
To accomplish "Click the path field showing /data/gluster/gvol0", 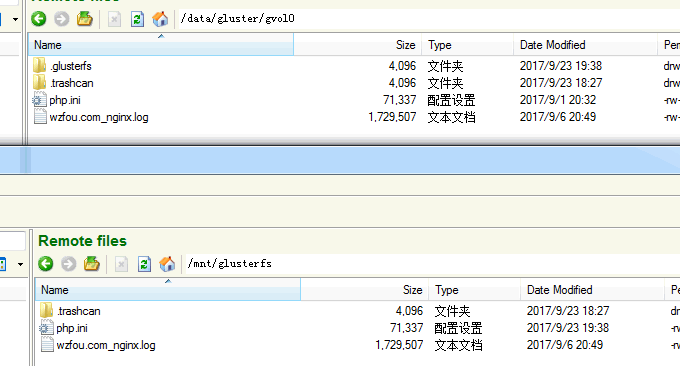I will pos(429,19).
